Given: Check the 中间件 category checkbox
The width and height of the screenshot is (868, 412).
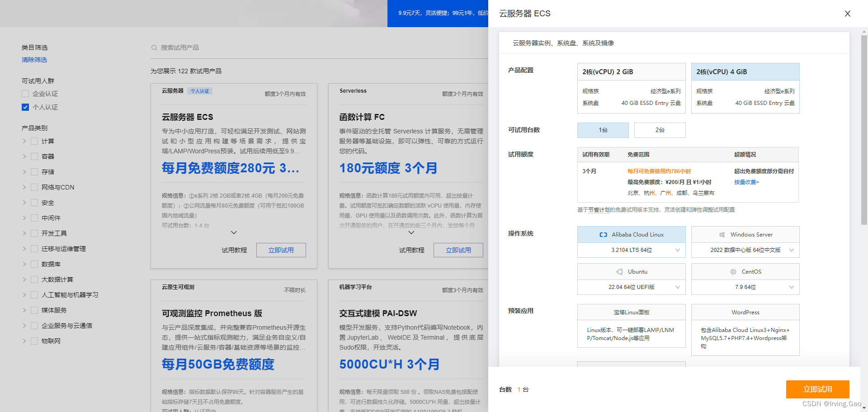Looking at the screenshot, I should pos(34,218).
